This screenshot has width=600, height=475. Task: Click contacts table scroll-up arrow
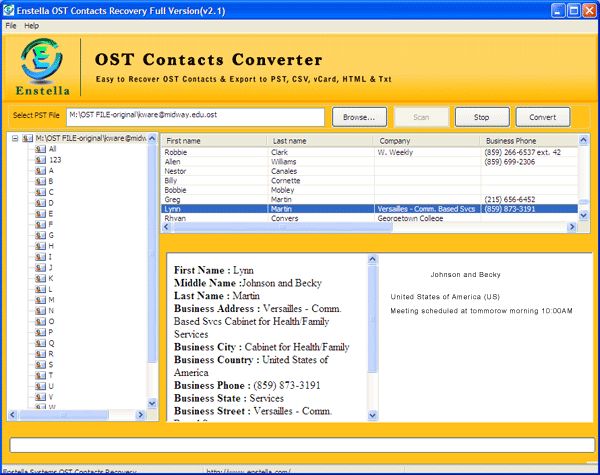pyautogui.click(x=584, y=140)
